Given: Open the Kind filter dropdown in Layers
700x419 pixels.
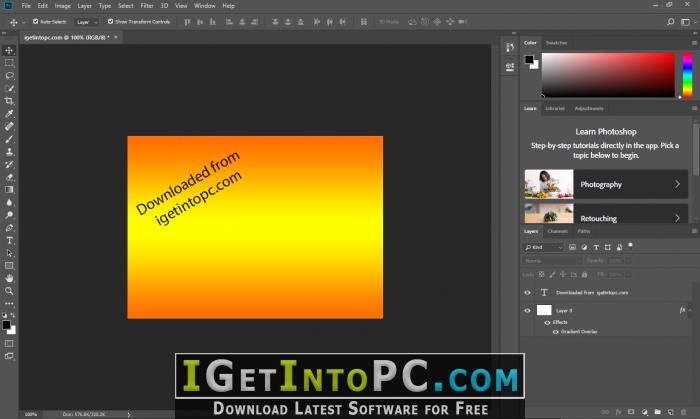Looking at the screenshot, I should [544, 247].
